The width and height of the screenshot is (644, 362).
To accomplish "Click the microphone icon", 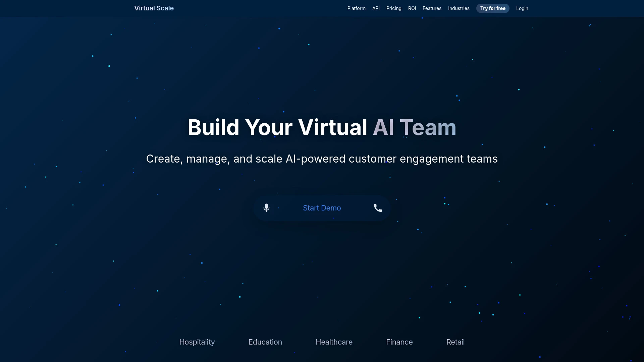I will point(266,208).
